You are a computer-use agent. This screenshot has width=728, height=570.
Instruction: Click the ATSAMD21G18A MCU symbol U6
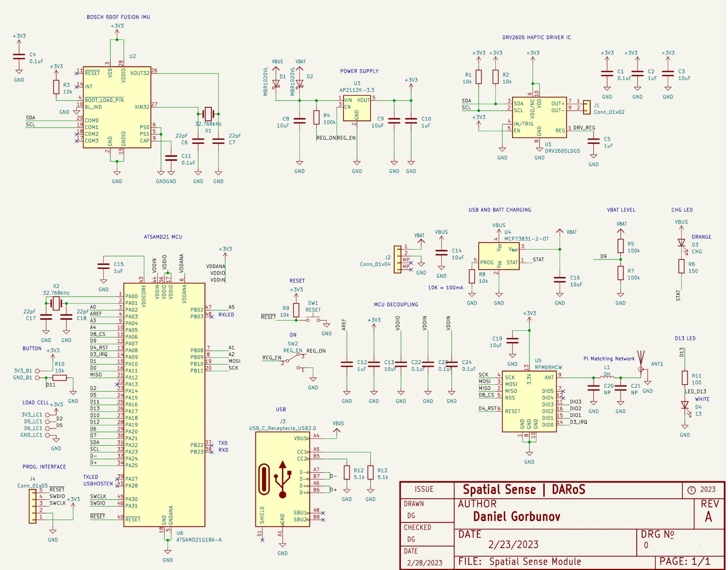[164, 402]
